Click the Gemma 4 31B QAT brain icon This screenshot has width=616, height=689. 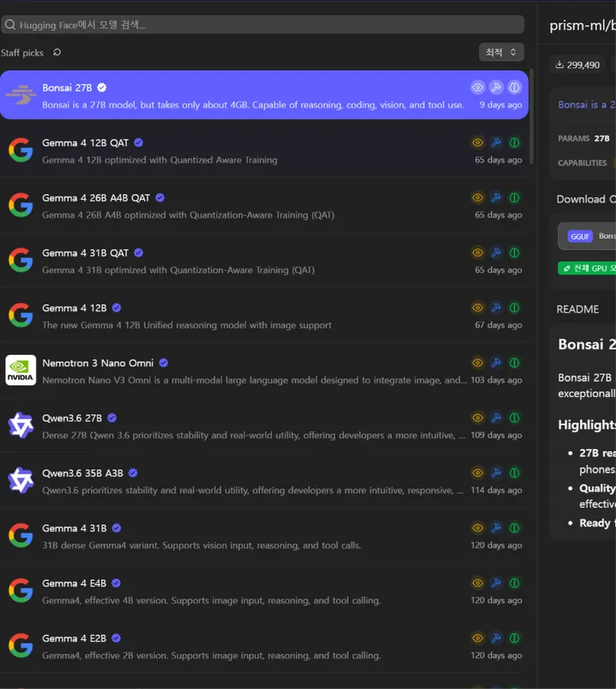pos(514,253)
